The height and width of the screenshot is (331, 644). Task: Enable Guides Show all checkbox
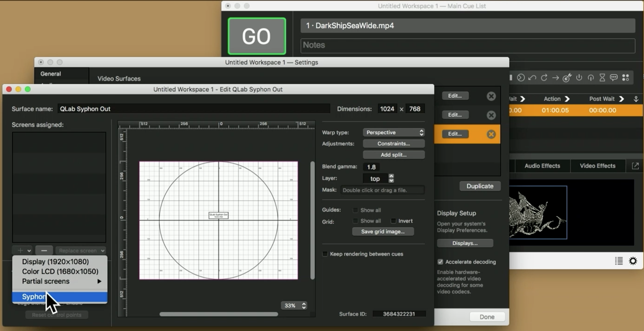355,210
